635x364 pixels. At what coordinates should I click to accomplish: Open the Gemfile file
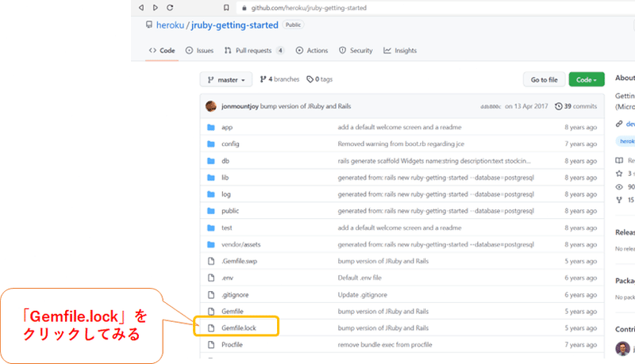pos(233,312)
